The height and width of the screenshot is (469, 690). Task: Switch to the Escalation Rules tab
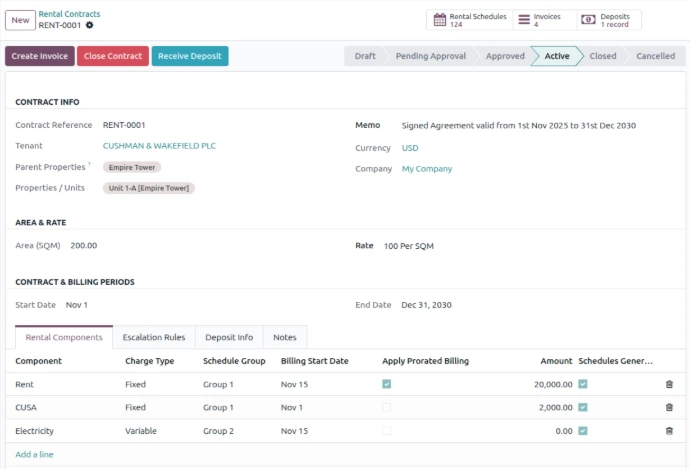(153, 337)
